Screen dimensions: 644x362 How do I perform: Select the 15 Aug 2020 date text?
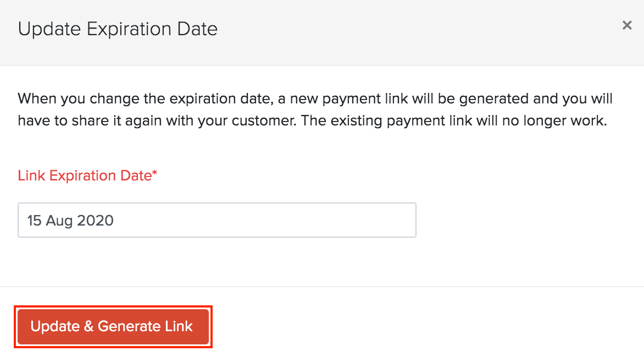tap(70, 220)
